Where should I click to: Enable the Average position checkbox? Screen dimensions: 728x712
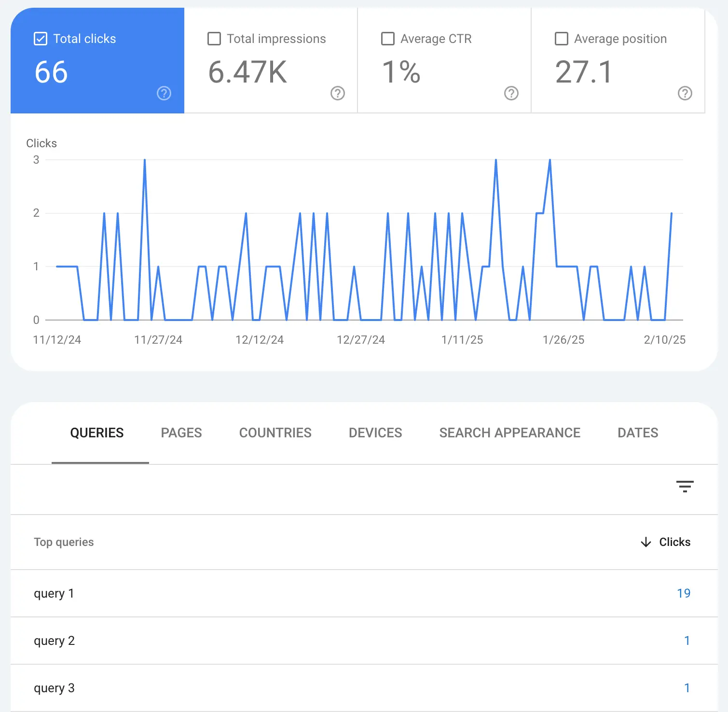coord(562,39)
